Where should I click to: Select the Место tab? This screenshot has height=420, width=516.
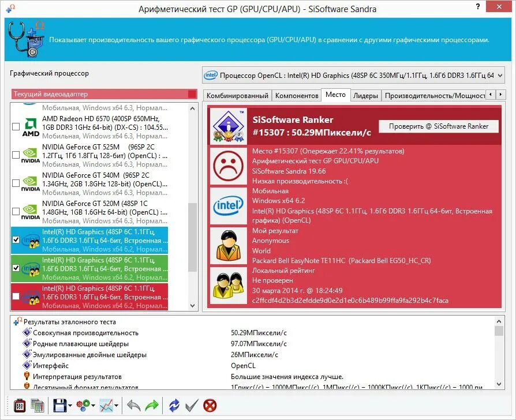[335, 95]
